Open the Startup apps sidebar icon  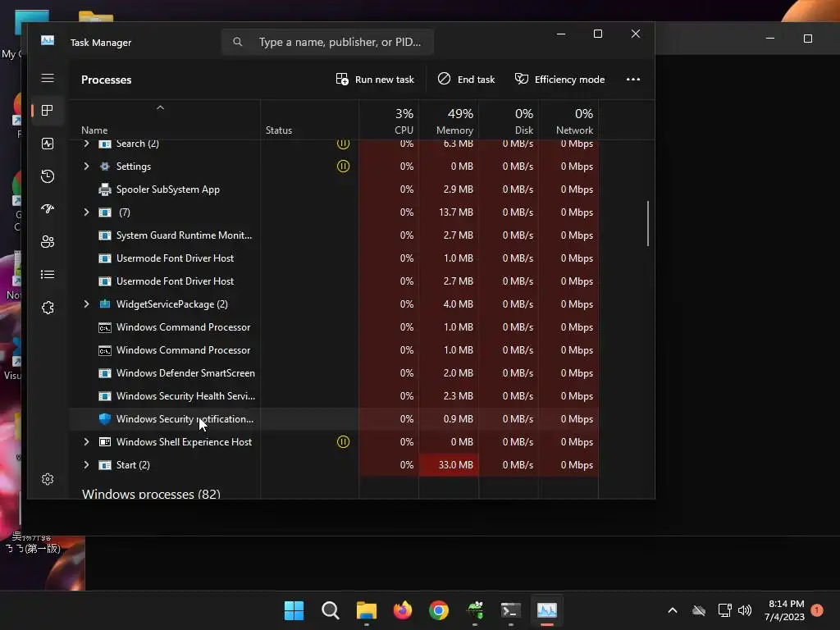(47, 209)
